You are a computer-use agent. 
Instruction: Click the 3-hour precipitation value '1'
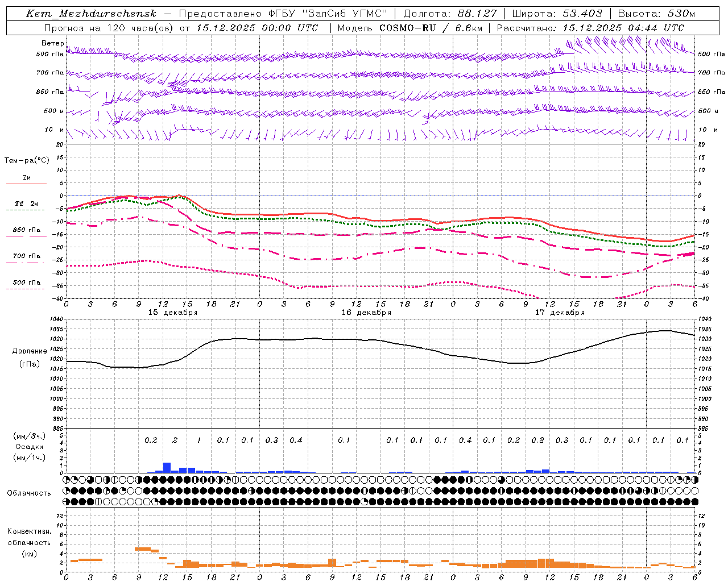click(199, 440)
